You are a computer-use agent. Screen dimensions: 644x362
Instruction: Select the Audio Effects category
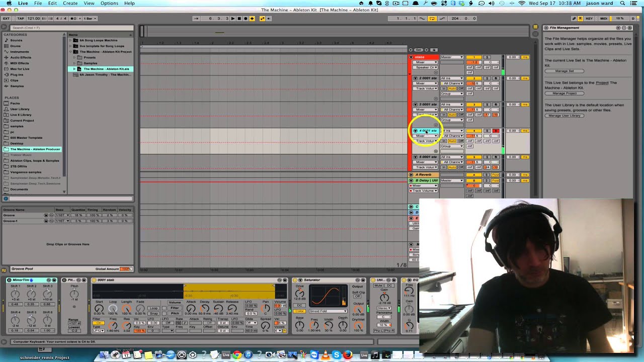pyautogui.click(x=21, y=57)
